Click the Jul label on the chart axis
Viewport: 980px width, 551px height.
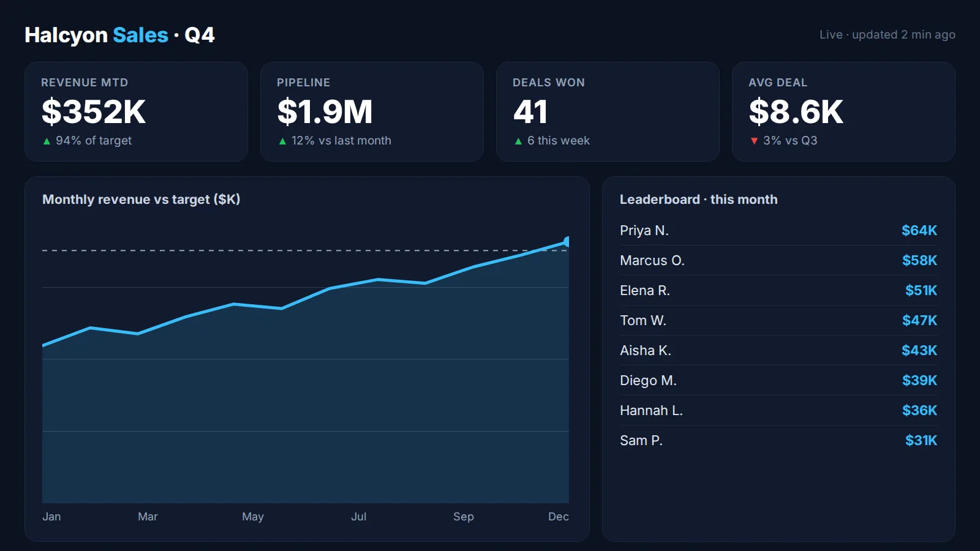(x=359, y=517)
